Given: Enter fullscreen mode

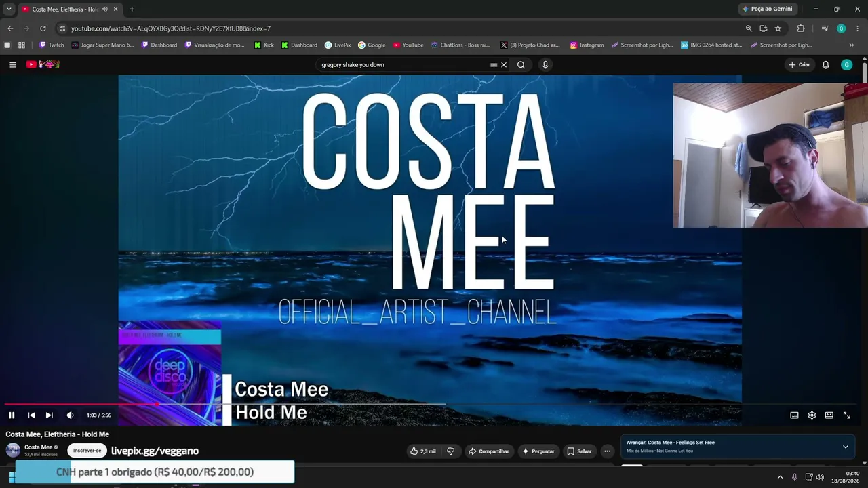Looking at the screenshot, I should 846,415.
